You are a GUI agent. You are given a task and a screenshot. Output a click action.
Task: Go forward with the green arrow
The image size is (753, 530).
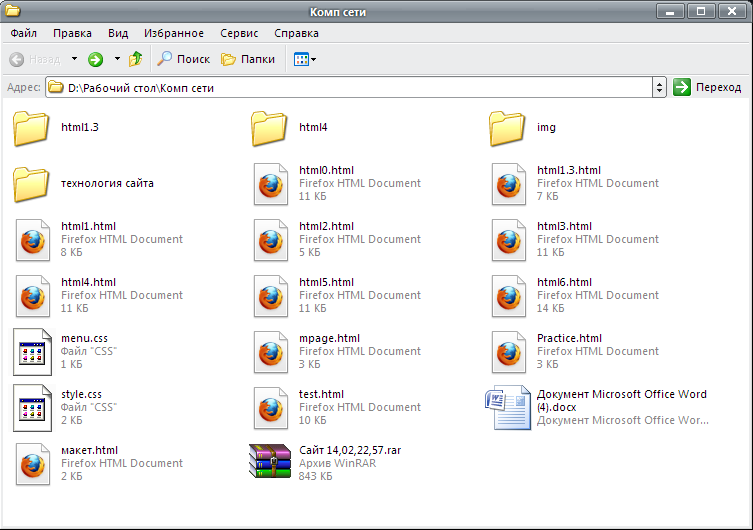point(96,60)
